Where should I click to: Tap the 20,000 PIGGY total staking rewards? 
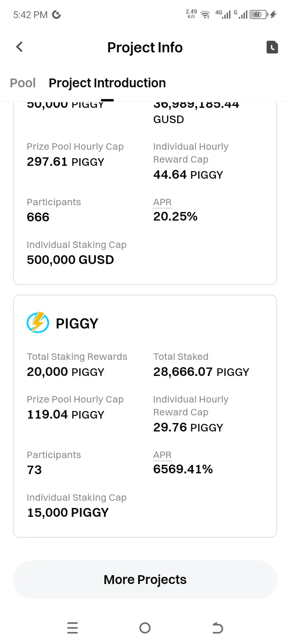click(x=66, y=372)
